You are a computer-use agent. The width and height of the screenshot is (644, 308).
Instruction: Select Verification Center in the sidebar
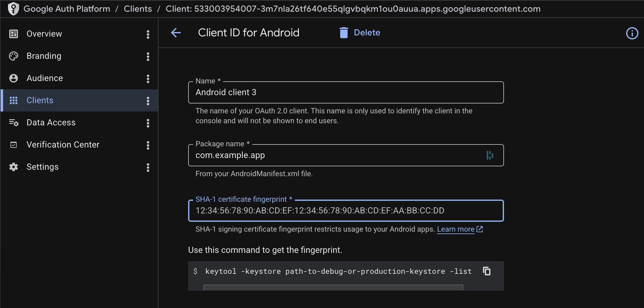click(79, 145)
